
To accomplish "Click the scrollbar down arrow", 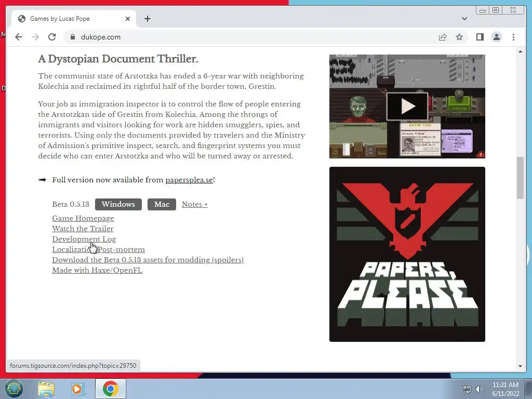I will click(520, 366).
